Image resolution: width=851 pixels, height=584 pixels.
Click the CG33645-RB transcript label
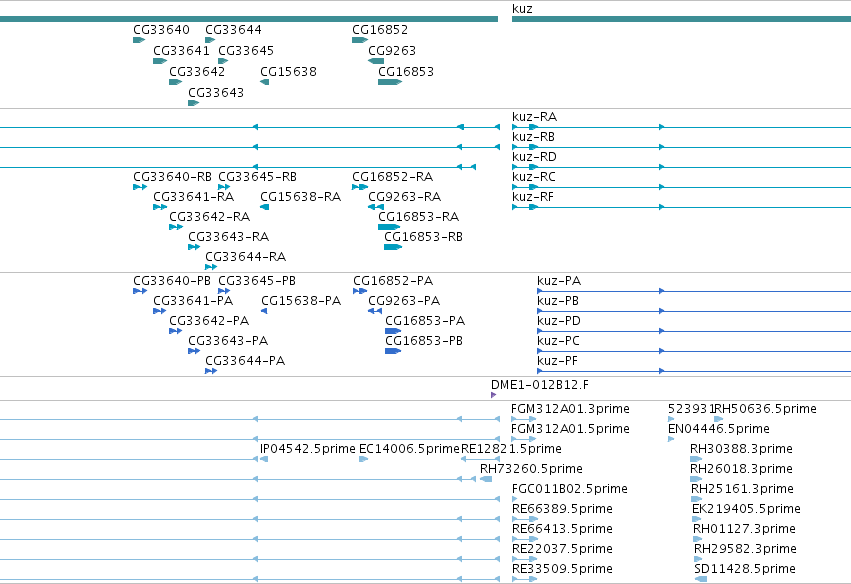point(258,177)
